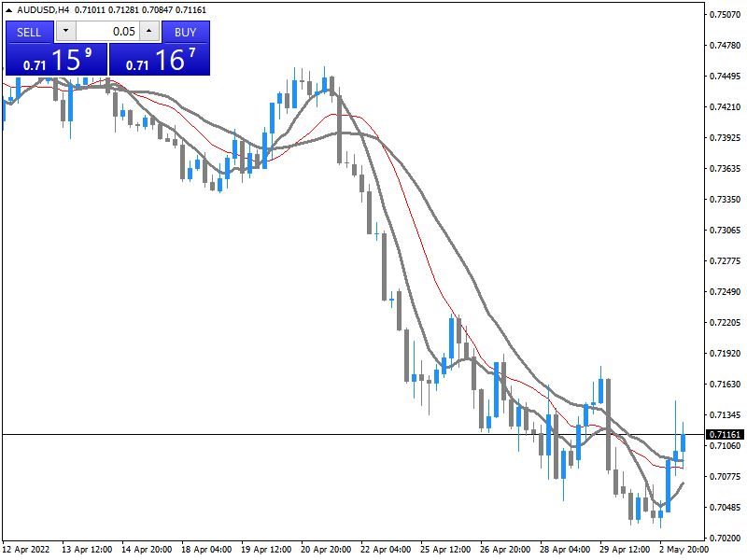This screenshot has height=560, width=747.
Task: Click the 0.75070 label on price axis
Action: click(x=725, y=14)
